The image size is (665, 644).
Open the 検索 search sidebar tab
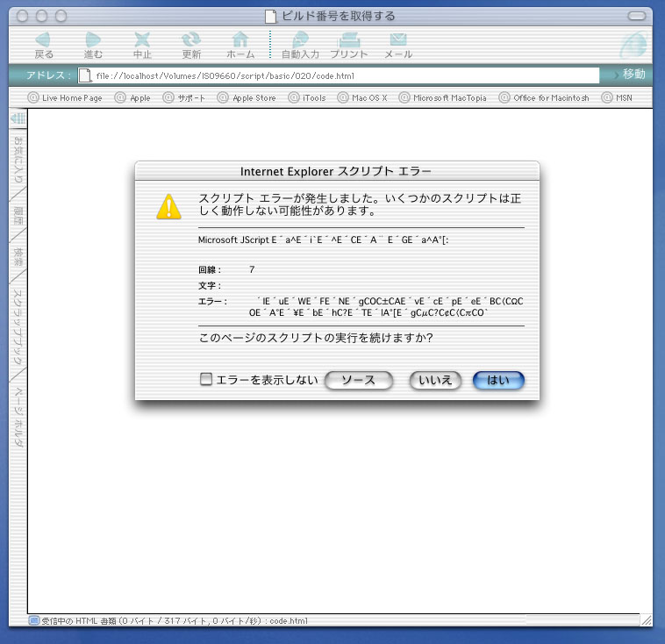[x=18, y=257]
